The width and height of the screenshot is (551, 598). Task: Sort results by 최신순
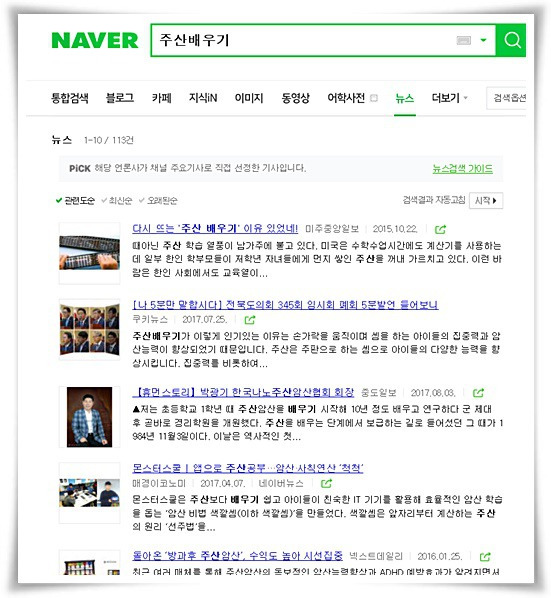[x=117, y=201]
